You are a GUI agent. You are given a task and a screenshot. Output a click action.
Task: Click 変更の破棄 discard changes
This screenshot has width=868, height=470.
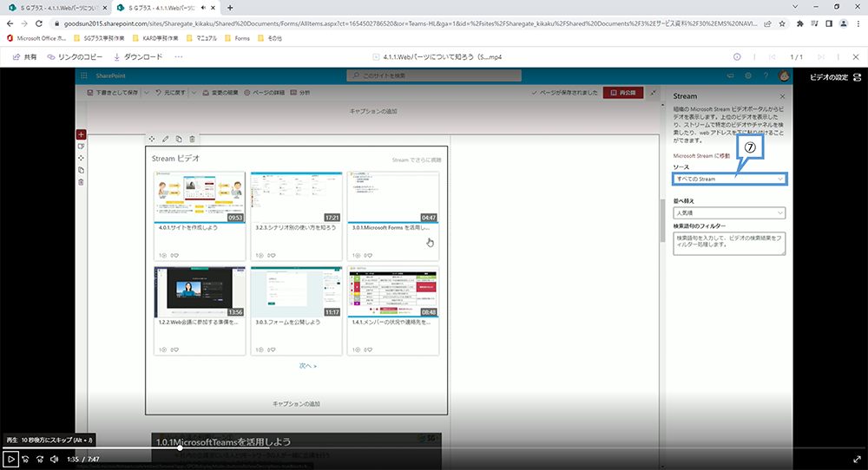coord(220,93)
